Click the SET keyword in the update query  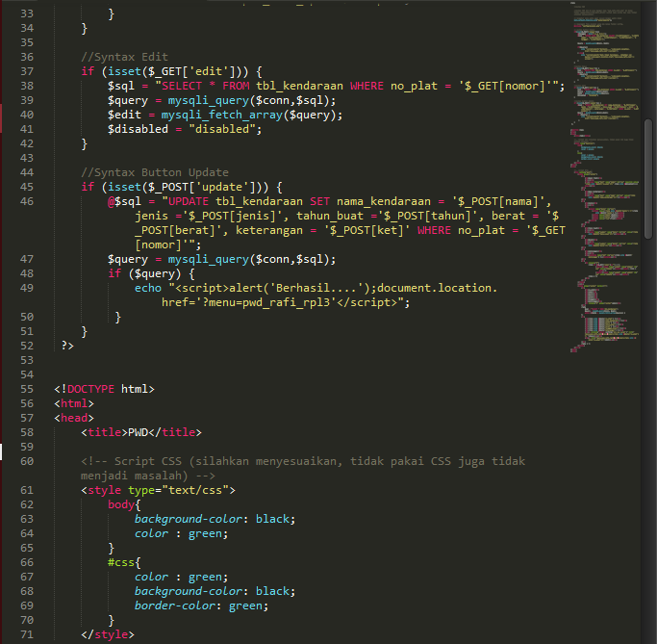tap(319, 201)
